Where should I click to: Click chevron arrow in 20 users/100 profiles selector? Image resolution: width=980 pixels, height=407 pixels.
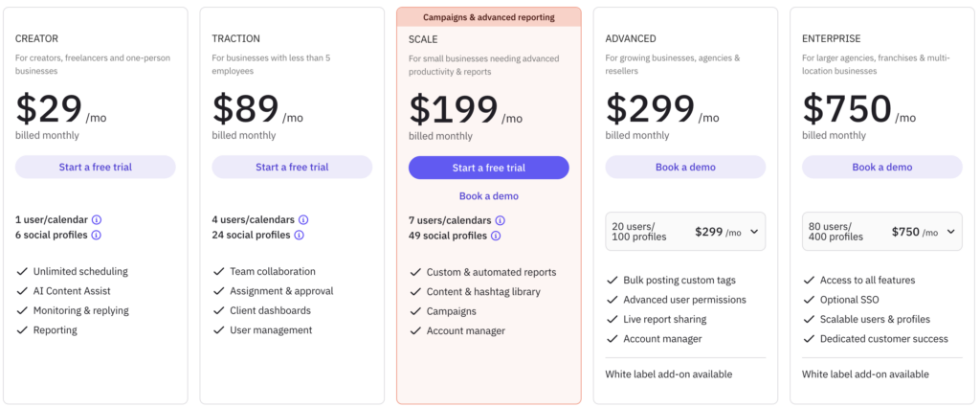(754, 232)
